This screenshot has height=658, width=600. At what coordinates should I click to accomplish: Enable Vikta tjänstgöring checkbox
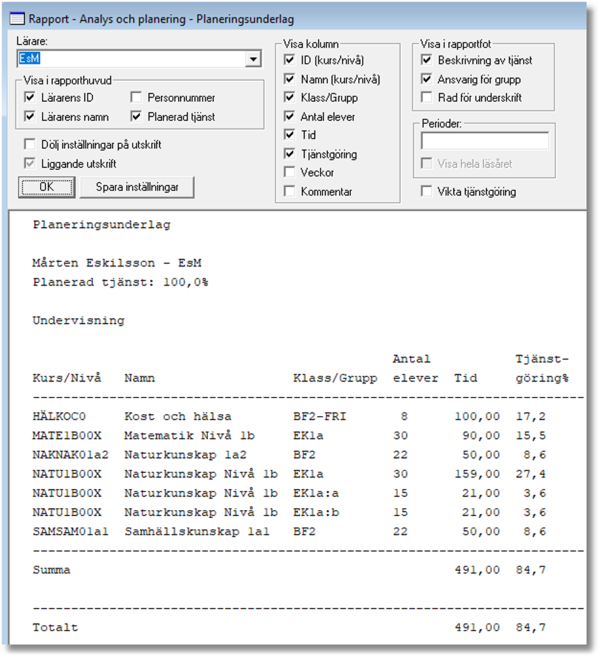(427, 191)
